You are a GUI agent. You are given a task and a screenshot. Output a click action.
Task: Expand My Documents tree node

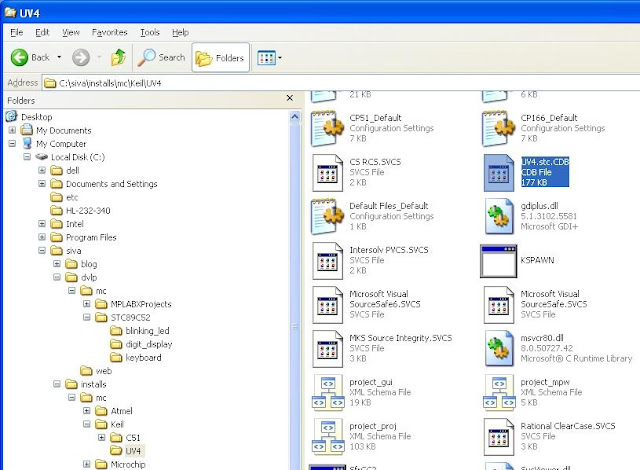[x=12, y=130]
